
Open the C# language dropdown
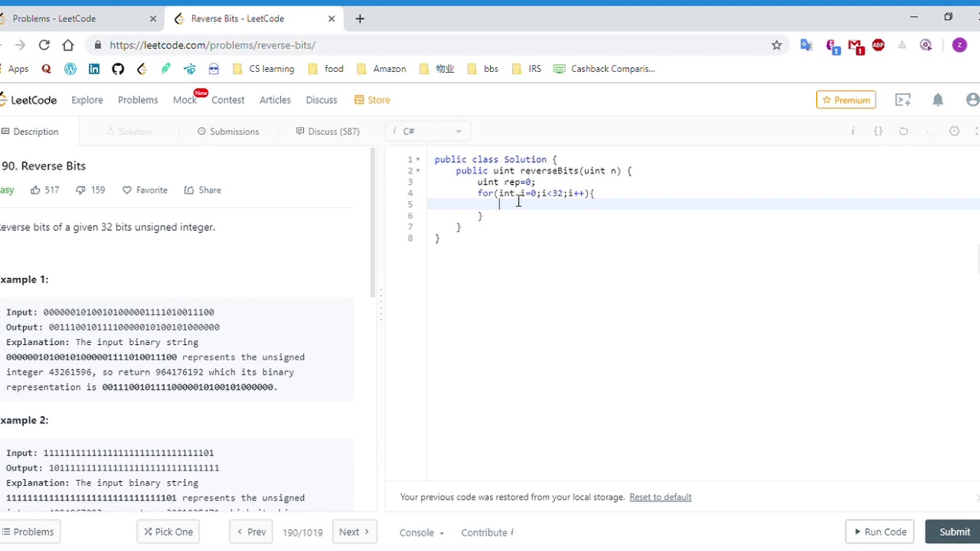(x=429, y=132)
